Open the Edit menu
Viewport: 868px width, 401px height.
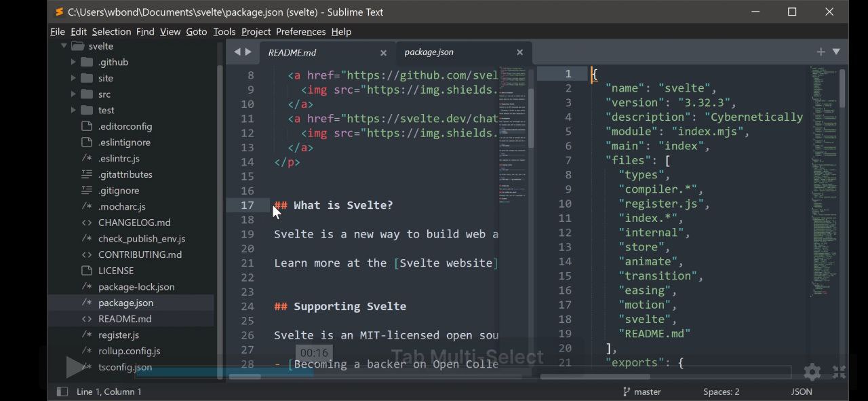(79, 32)
